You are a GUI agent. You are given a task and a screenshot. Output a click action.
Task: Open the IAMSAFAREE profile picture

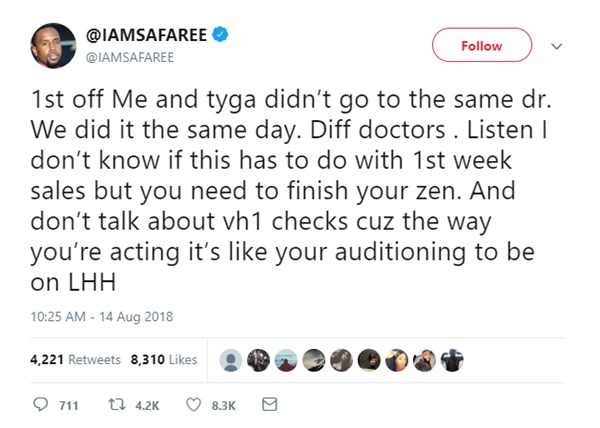click(x=52, y=46)
